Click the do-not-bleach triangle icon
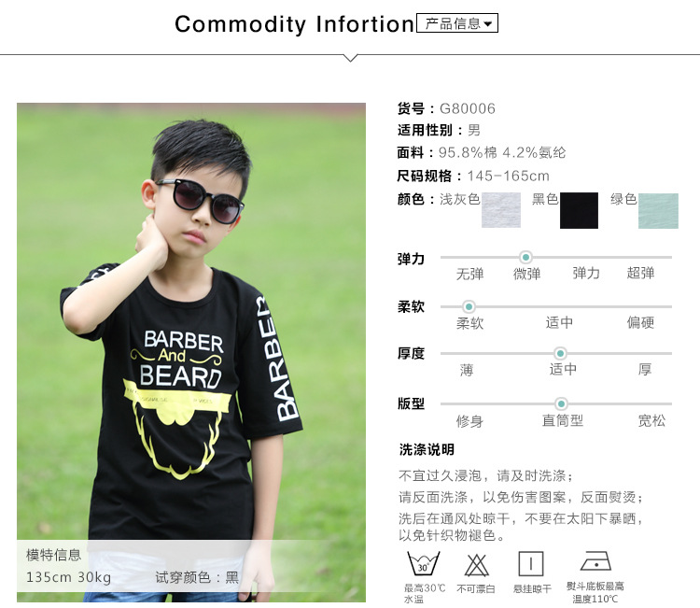The image size is (700, 608). [x=476, y=565]
